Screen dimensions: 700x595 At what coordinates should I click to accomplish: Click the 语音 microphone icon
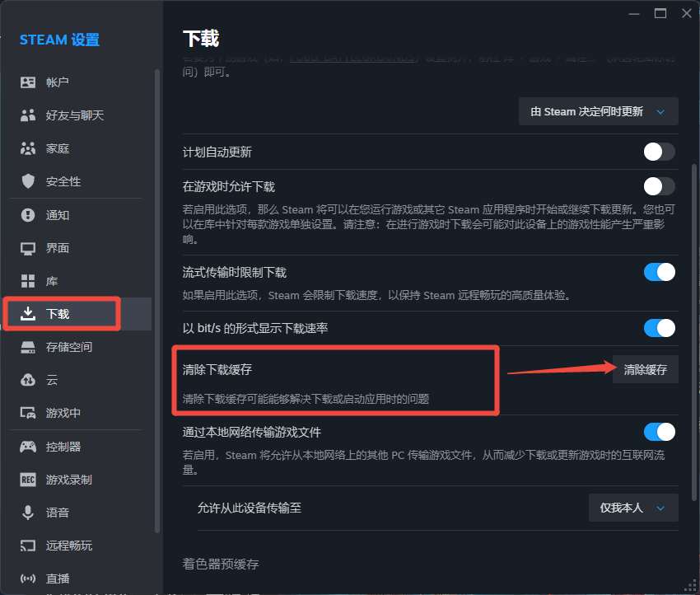coord(28,513)
